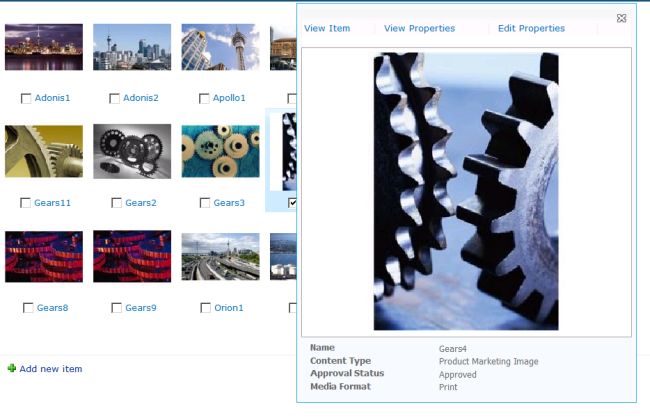This screenshot has width=650, height=418.
Task: Select the Gears2 checkbox
Action: [x=116, y=203]
